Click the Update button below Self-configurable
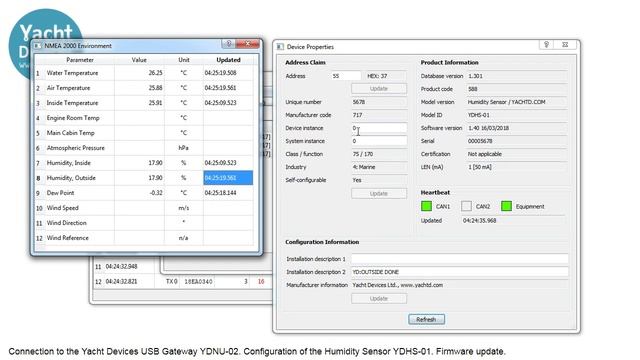The height and width of the screenshot is (360, 640). coord(379,193)
